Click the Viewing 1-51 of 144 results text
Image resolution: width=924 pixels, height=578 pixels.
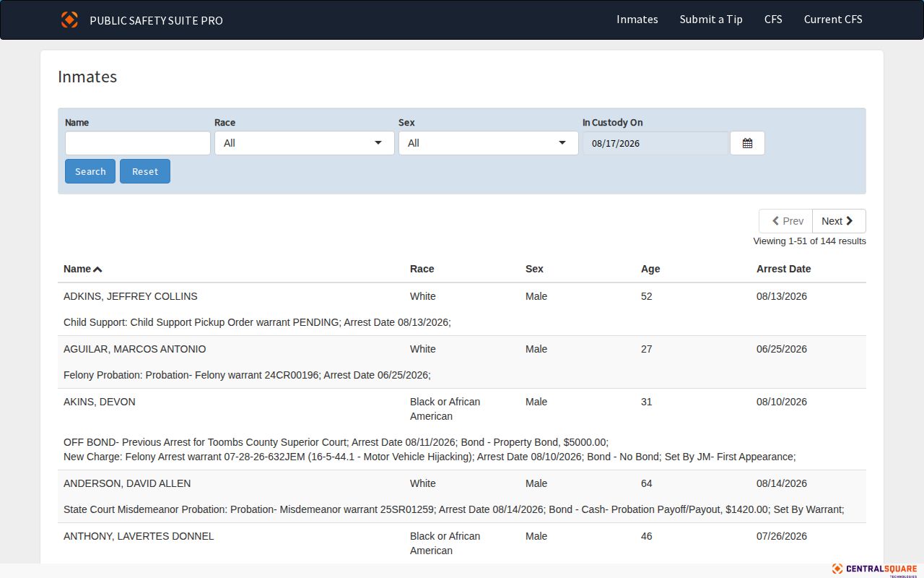809,241
